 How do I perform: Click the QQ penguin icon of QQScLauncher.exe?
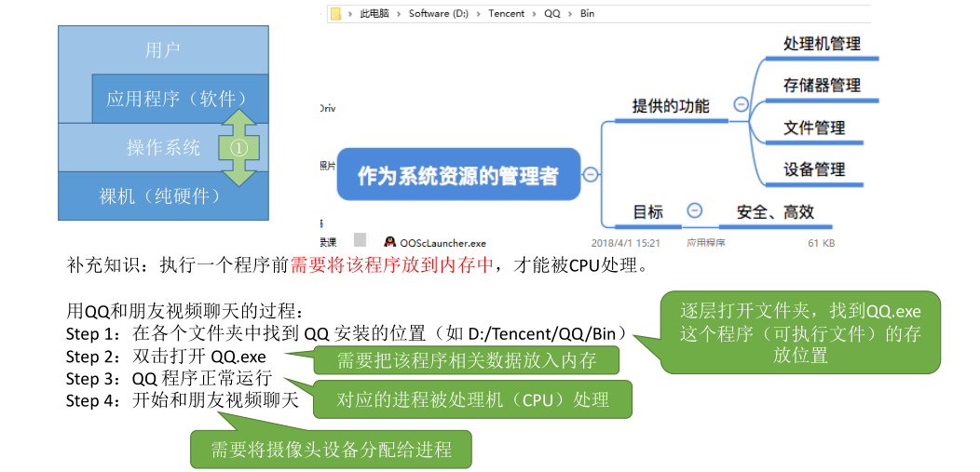[x=390, y=242]
